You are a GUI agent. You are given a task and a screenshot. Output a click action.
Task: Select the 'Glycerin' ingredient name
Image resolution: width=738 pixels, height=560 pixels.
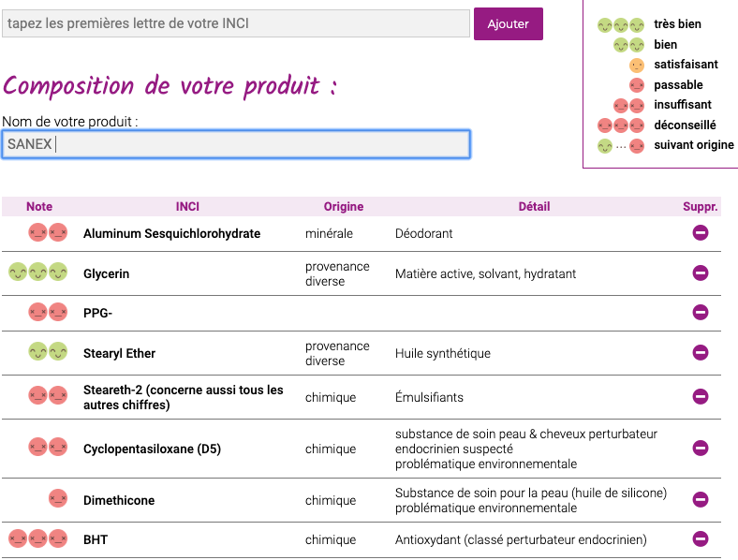tap(107, 273)
